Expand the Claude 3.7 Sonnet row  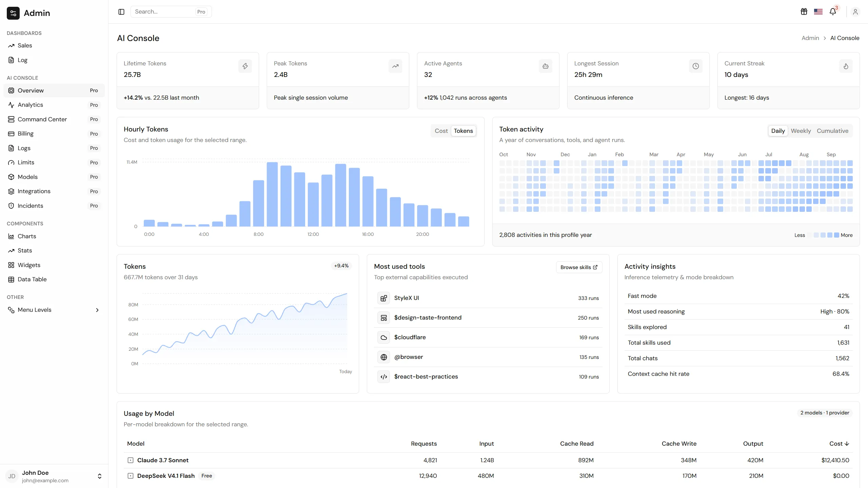pyautogui.click(x=131, y=460)
